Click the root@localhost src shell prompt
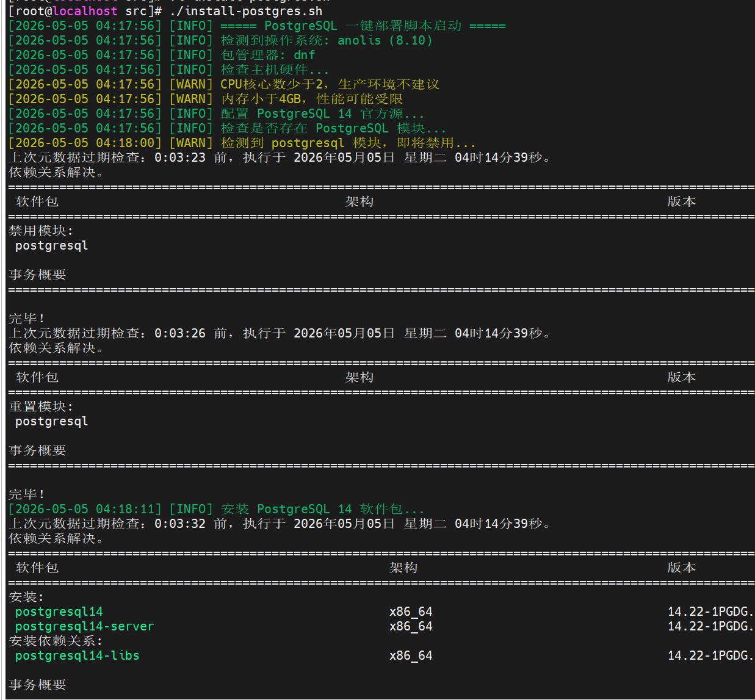The height and width of the screenshot is (700, 755). [x=85, y=11]
